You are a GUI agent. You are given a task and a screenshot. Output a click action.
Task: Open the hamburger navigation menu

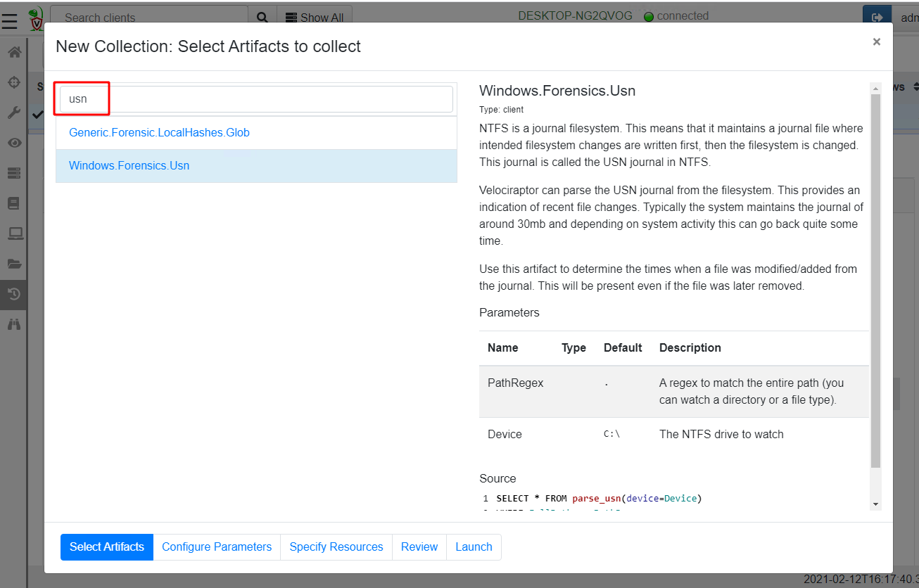(x=10, y=20)
